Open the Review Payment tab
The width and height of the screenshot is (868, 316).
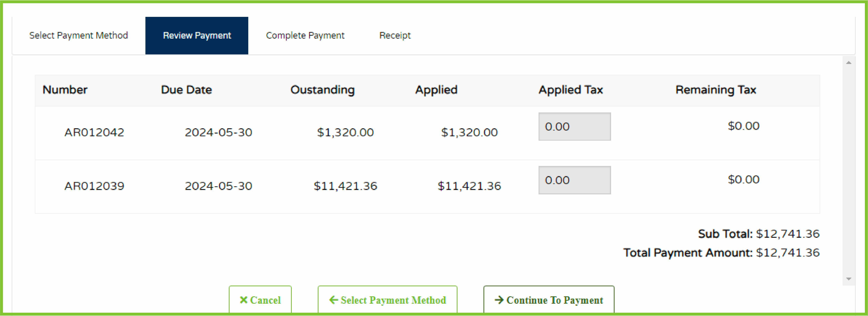[x=197, y=35]
